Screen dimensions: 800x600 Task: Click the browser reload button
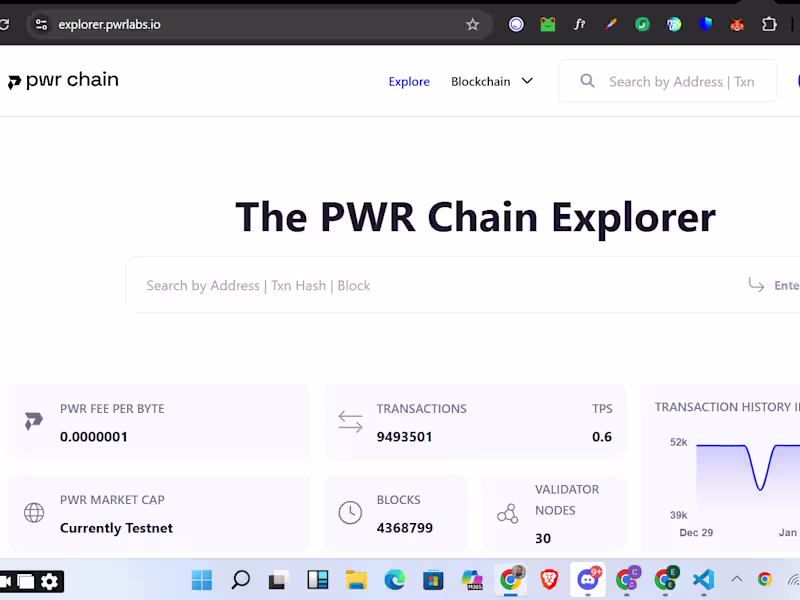(x=4, y=24)
